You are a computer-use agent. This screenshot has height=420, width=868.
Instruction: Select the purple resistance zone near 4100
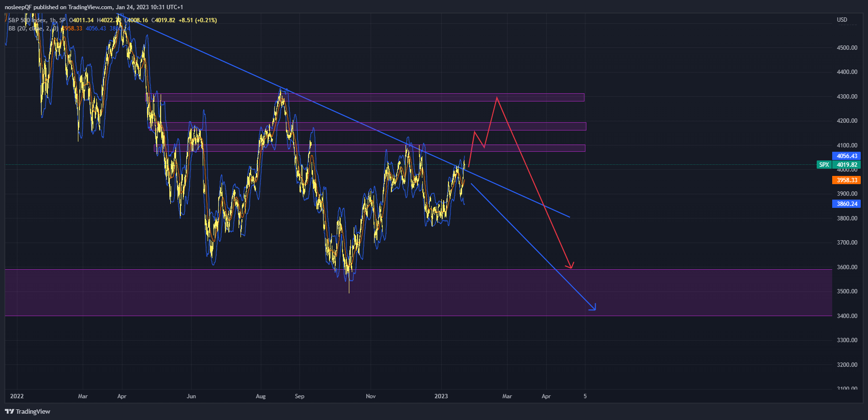pyautogui.click(x=370, y=148)
